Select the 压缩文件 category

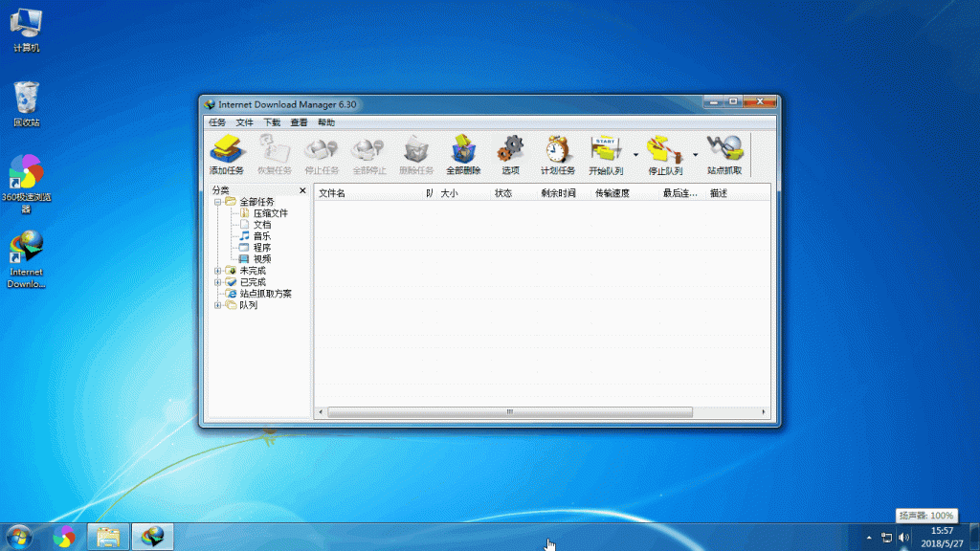[x=271, y=213]
